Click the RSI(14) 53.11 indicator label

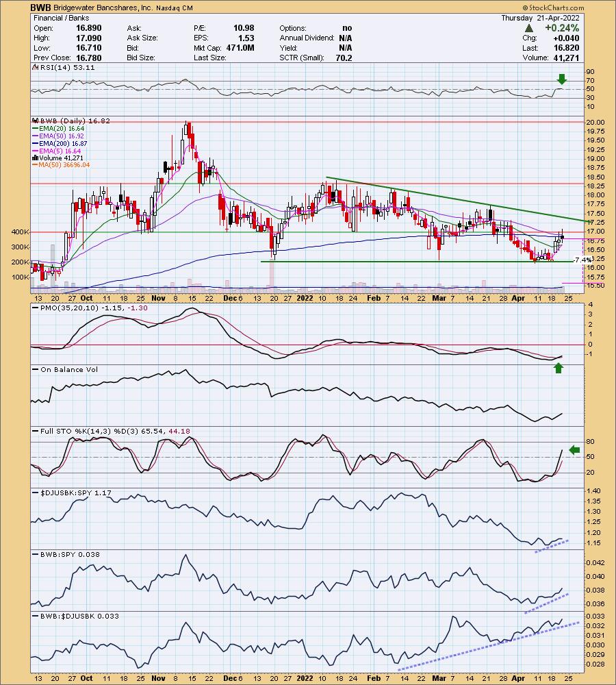click(64, 67)
